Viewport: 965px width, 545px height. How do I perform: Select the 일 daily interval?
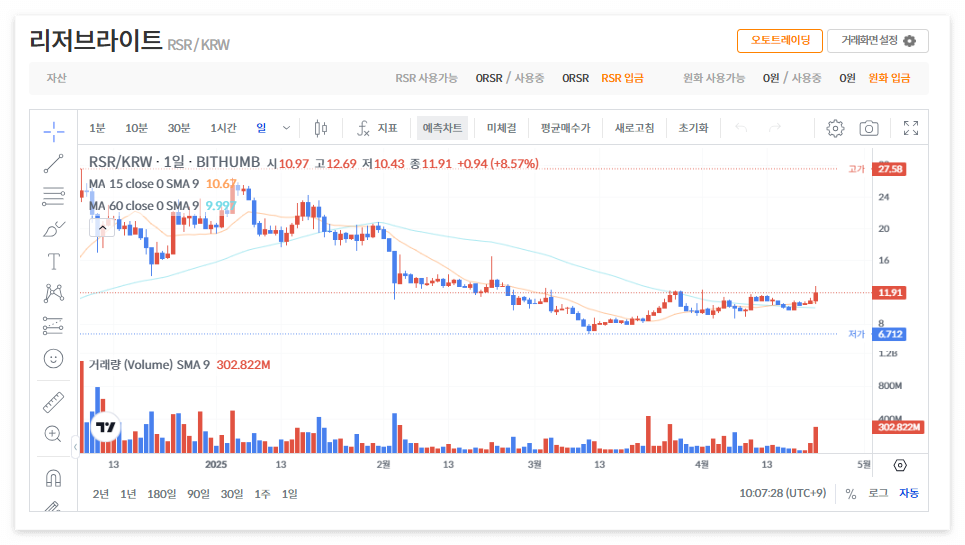[262, 128]
